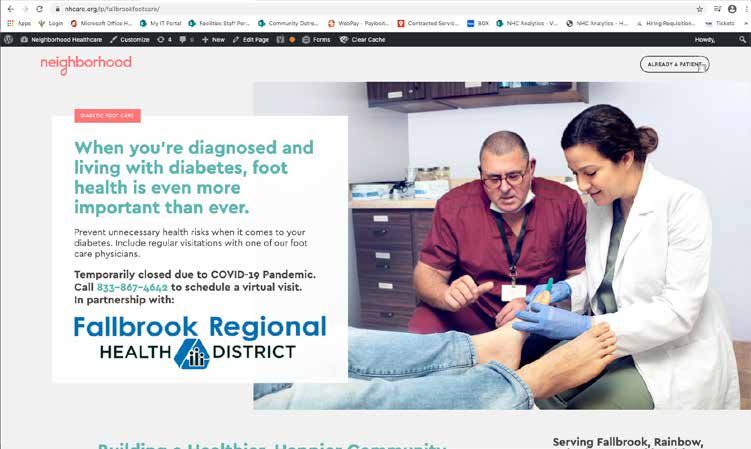The width and height of the screenshot is (751, 449).
Task: Open the Chrome three-dot menu
Action: pyautogui.click(x=746, y=9)
